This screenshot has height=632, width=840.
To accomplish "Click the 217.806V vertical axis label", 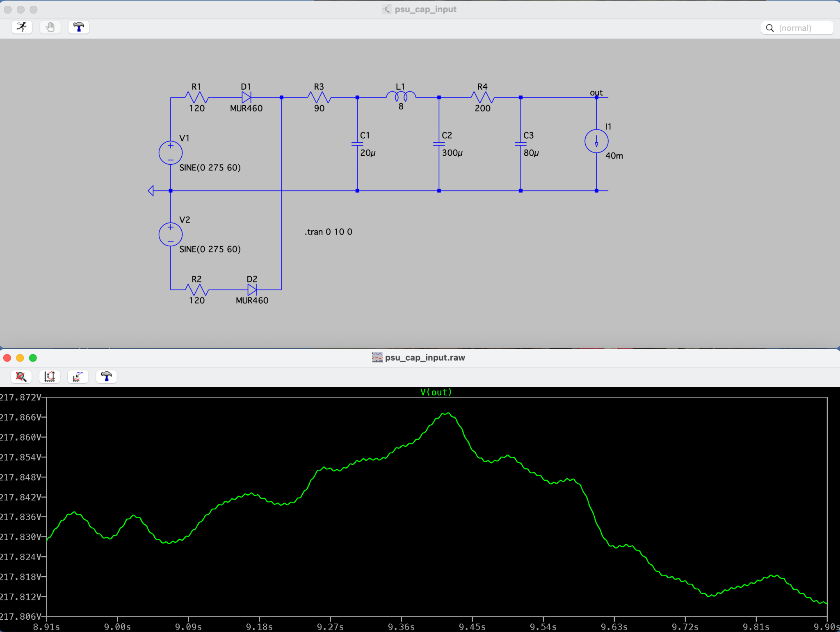I will [x=21, y=616].
